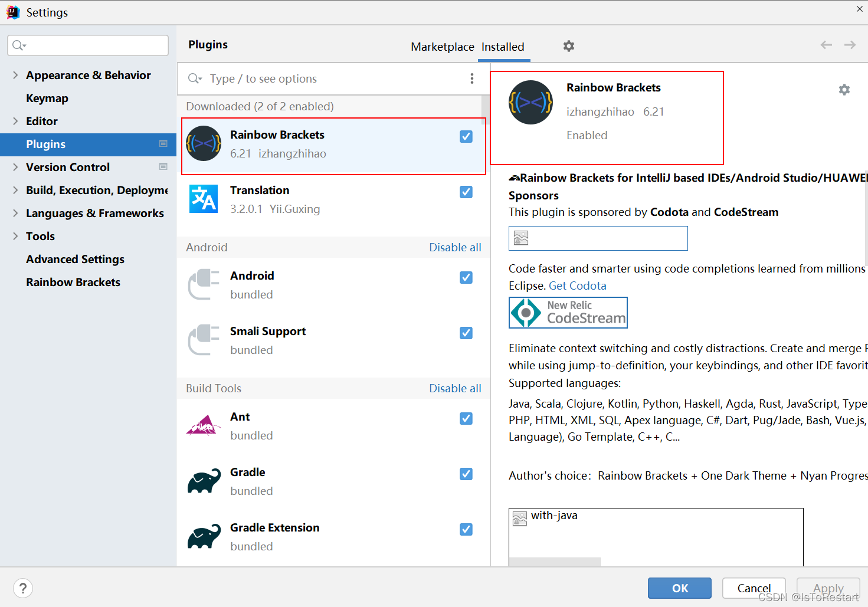
Task: Switch to the Marketplace tab
Action: 443,47
